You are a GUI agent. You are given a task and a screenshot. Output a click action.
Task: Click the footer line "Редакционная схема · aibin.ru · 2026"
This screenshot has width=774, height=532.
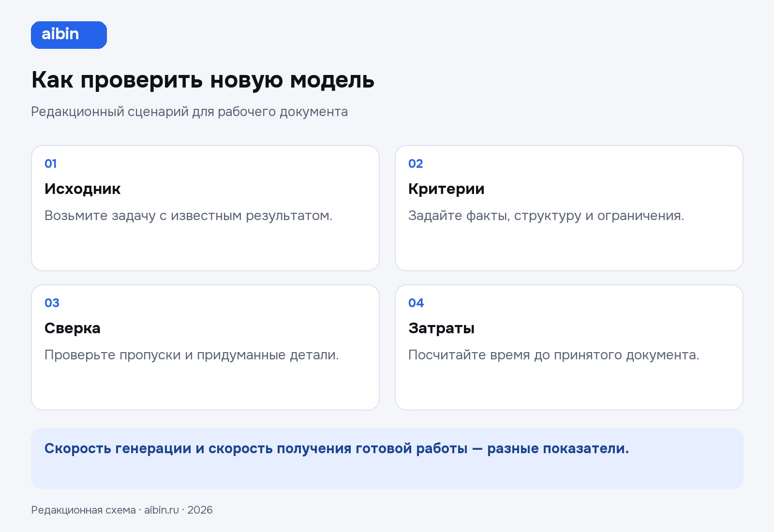click(x=122, y=510)
